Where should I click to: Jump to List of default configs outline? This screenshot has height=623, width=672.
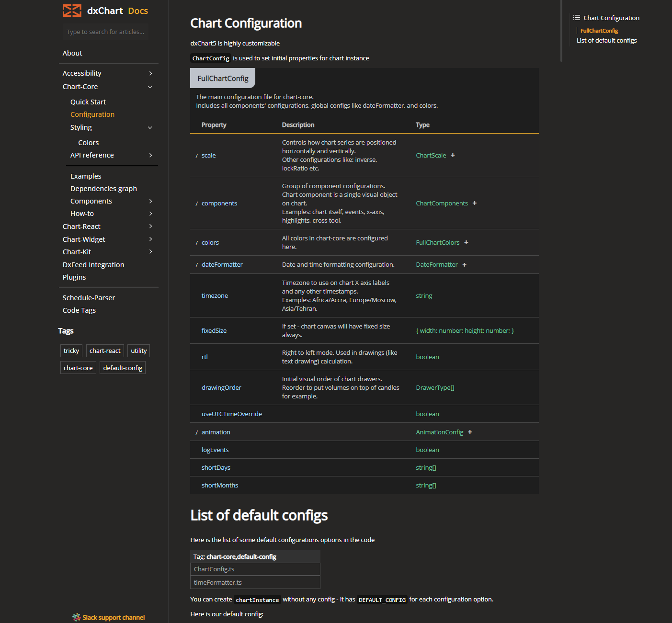coord(606,41)
